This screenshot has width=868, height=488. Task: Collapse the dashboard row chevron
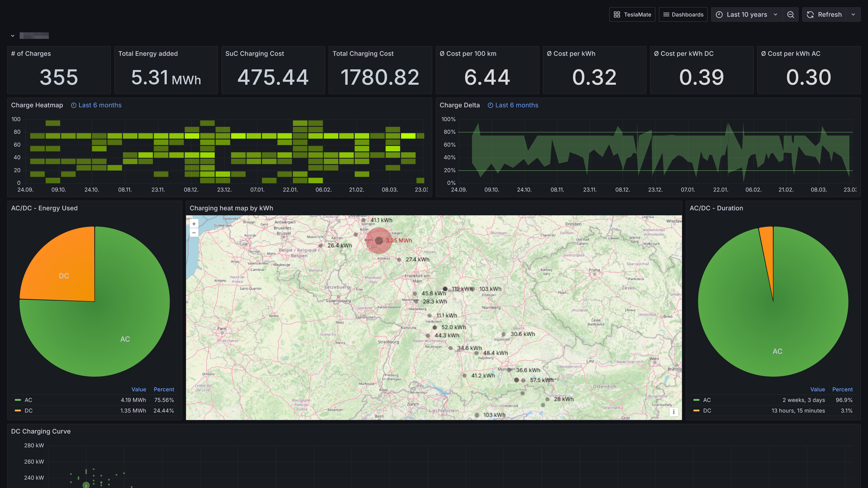click(12, 36)
